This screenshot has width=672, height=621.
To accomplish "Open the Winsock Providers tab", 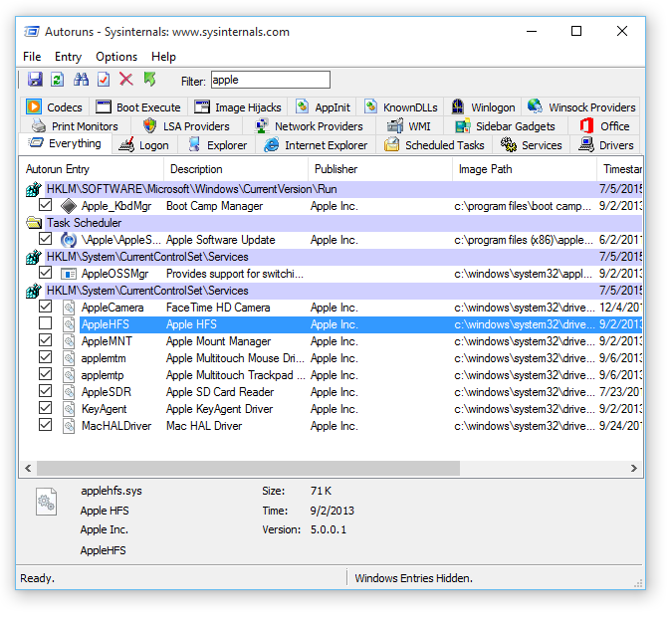I will coord(581,107).
